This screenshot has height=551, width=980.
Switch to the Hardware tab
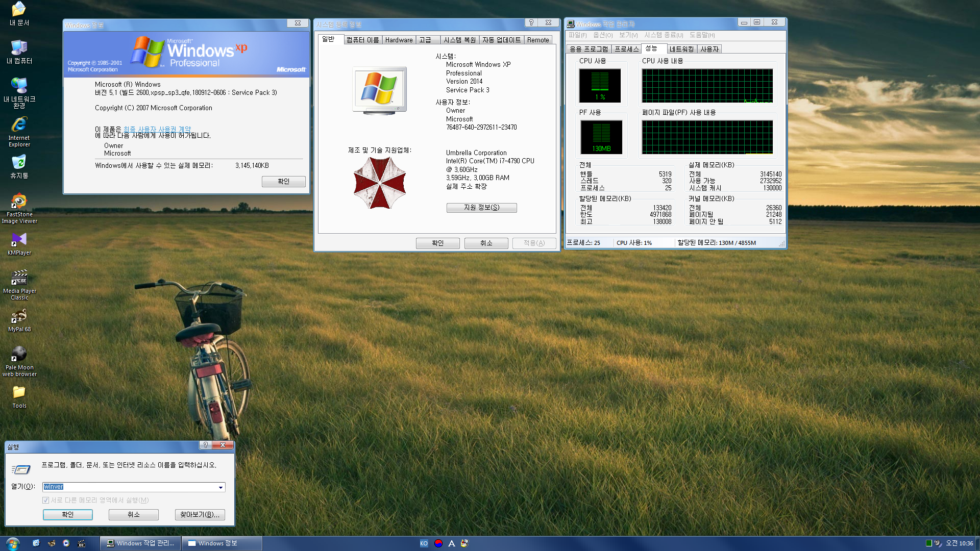pos(399,40)
